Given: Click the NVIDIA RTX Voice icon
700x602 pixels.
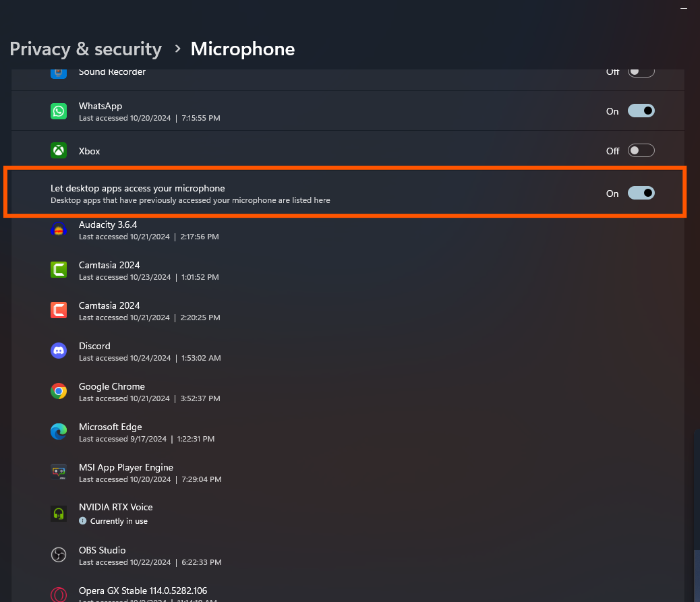Looking at the screenshot, I should pyautogui.click(x=59, y=514).
